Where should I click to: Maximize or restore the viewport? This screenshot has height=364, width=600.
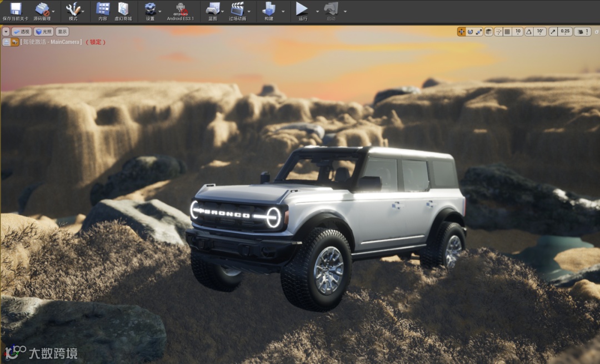pyautogui.click(x=596, y=32)
